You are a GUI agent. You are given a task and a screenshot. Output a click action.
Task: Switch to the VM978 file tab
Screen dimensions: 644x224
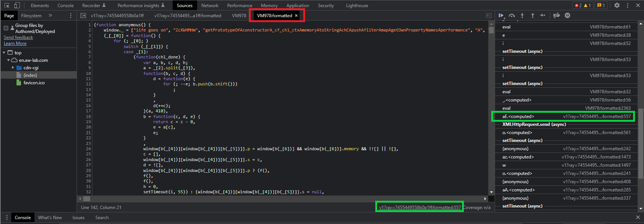[x=239, y=16]
